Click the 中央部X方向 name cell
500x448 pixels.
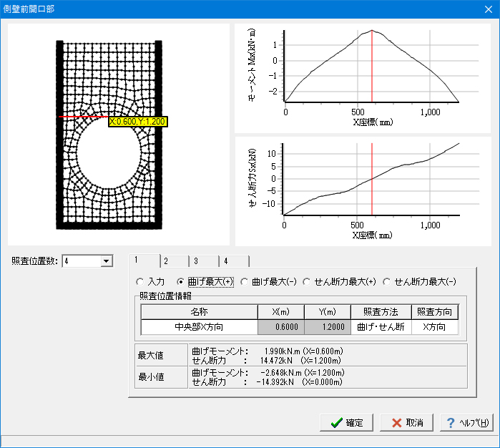(x=200, y=327)
